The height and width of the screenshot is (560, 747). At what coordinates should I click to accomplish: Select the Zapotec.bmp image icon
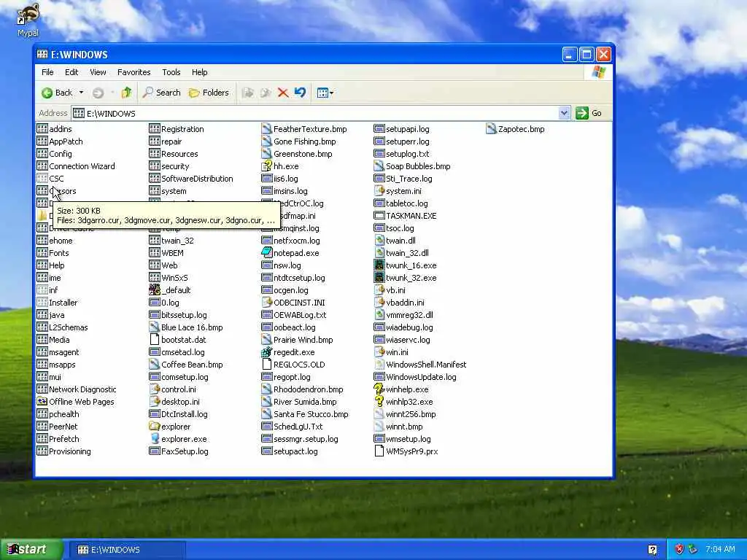click(491, 129)
